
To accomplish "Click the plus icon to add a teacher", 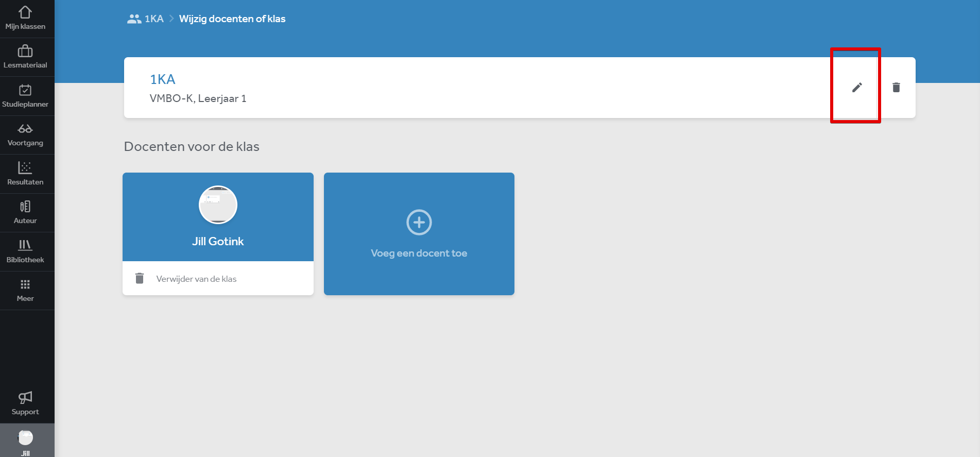I will (419, 223).
